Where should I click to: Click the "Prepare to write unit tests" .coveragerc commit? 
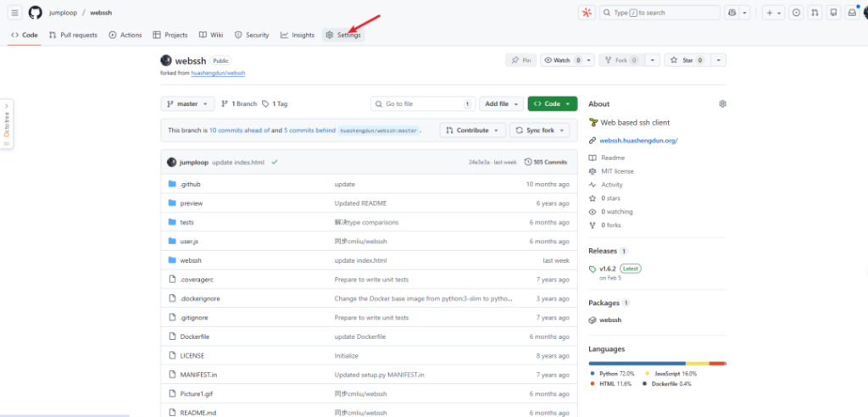pyautogui.click(x=371, y=280)
